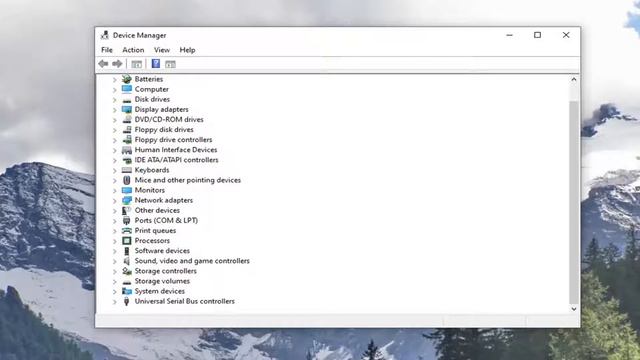Maximize the Device Manager window
The height and width of the screenshot is (360, 640).
(538, 35)
